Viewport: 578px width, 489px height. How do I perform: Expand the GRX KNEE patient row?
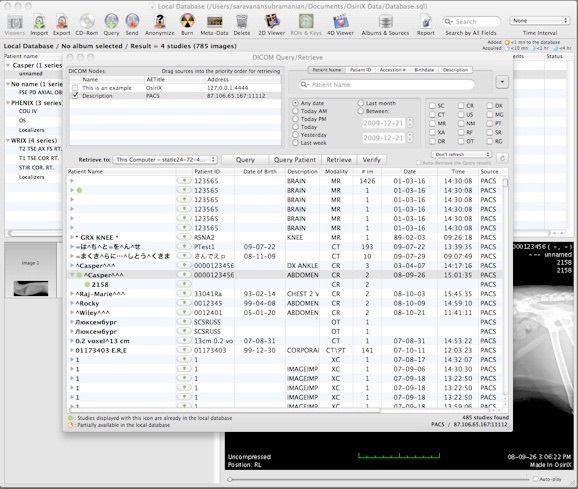pos(72,237)
